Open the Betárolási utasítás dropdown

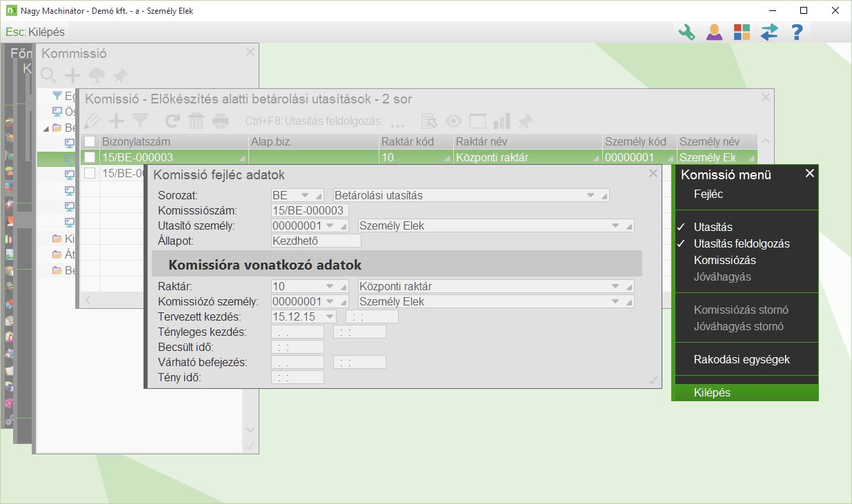[x=591, y=195]
